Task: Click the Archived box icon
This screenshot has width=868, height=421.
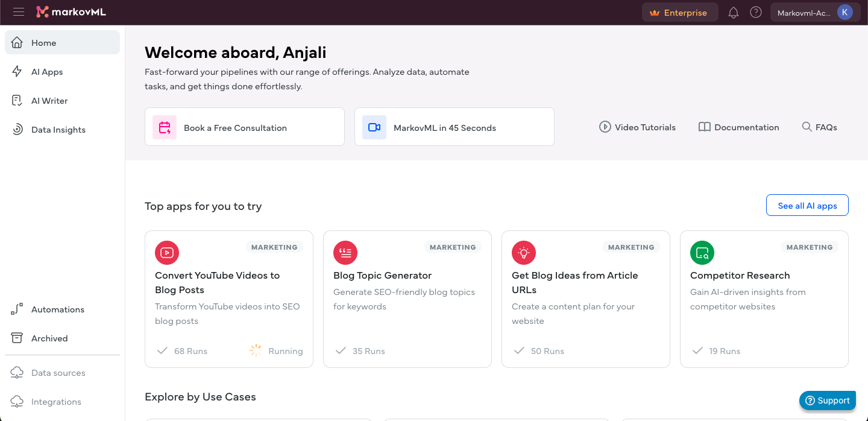Action: pos(17,338)
